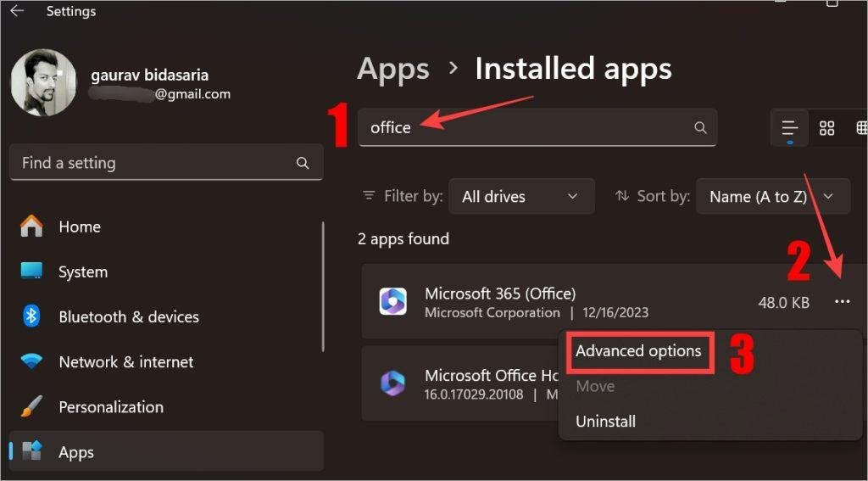Open Bluetooth & devices settings
This screenshot has height=481, width=868.
click(x=166, y=316)
